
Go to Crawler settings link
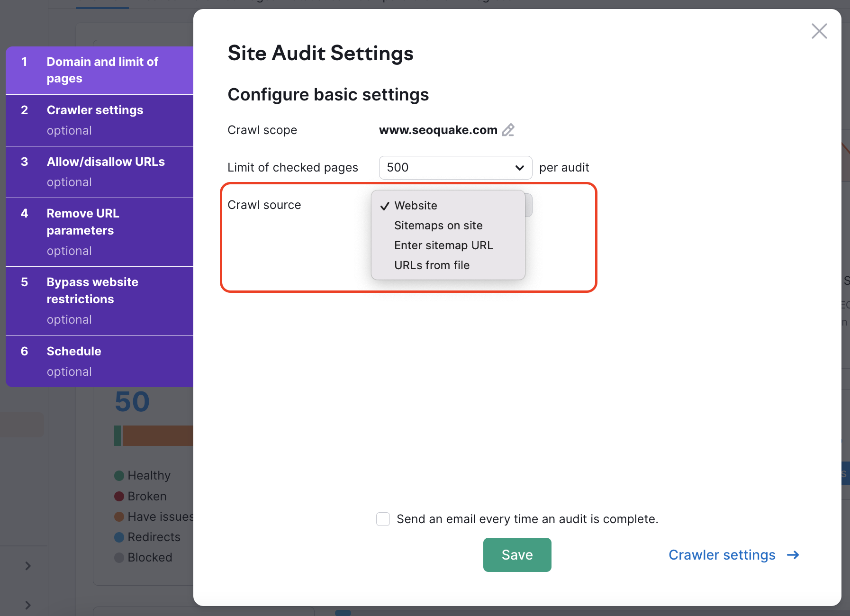(733, 555)
